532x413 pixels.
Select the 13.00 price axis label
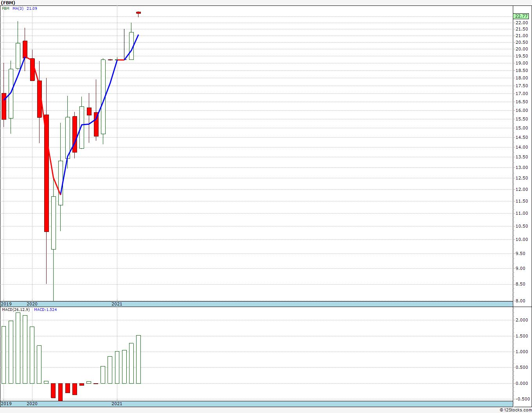521,167
